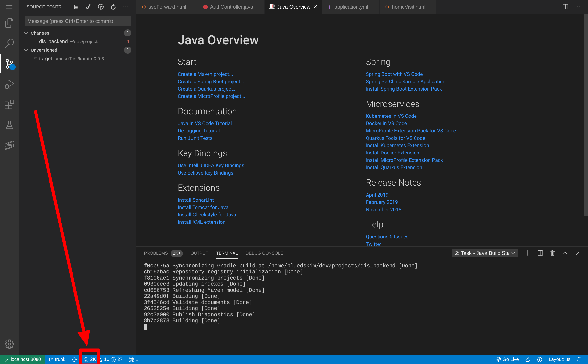Switch to the OUTPUT panel tab
This screenshot has height=364, width=588.
coord(199,253)
